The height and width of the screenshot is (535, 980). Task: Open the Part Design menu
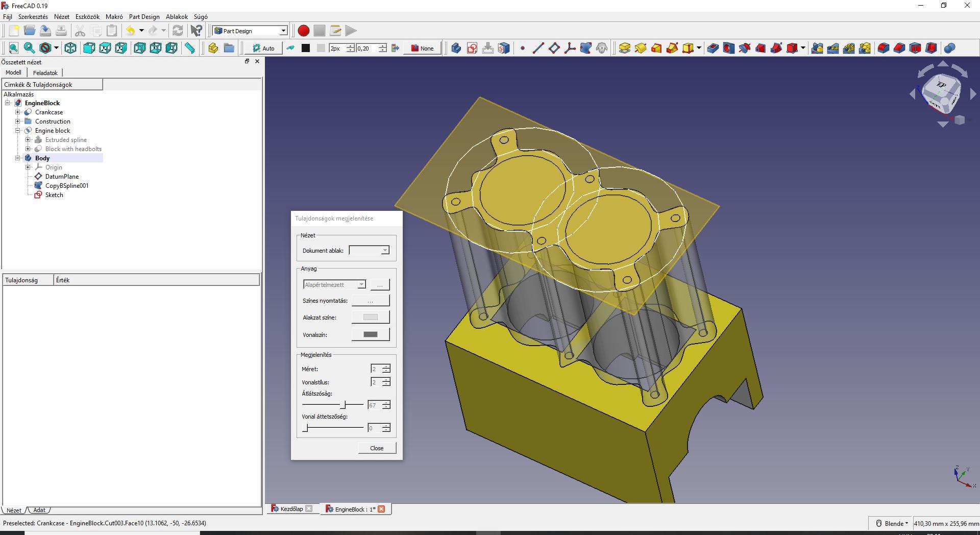click(x=144, y=17)
